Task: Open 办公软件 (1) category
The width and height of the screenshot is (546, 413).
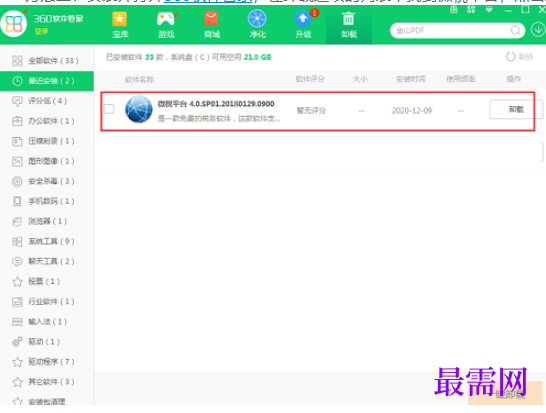Action: [47, 121]
